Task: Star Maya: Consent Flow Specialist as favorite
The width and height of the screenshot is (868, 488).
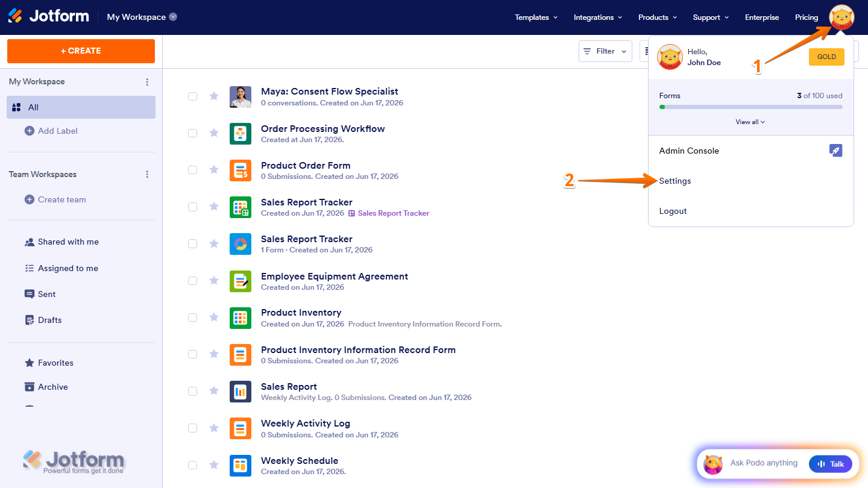Action: point(213,96)
